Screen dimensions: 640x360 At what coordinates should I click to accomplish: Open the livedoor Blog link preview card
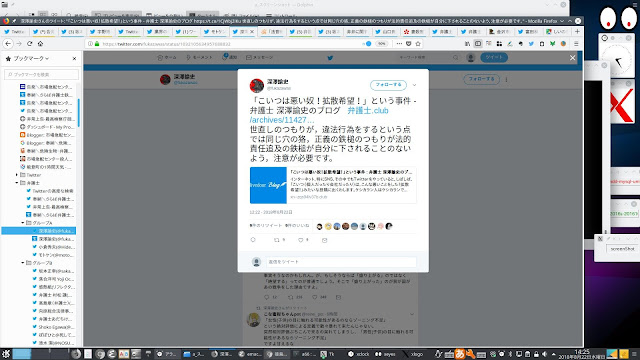[333, 185]
